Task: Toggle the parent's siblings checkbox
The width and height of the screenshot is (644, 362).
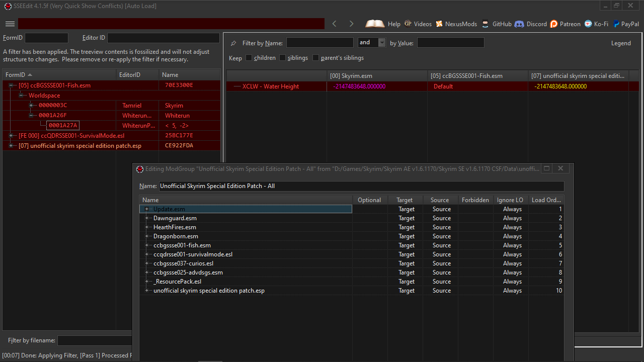Action: tap(316, 58)
